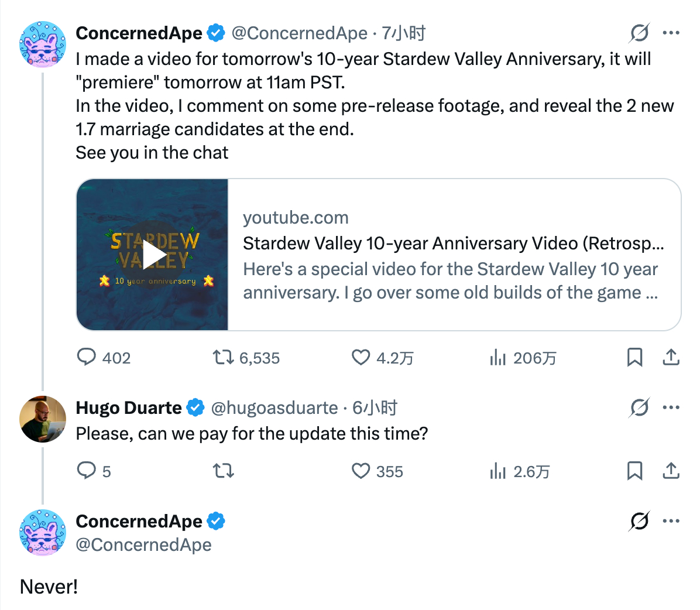
Task: Bookmark Hugo Duarte's reply
Action: [x=634, y=471]
